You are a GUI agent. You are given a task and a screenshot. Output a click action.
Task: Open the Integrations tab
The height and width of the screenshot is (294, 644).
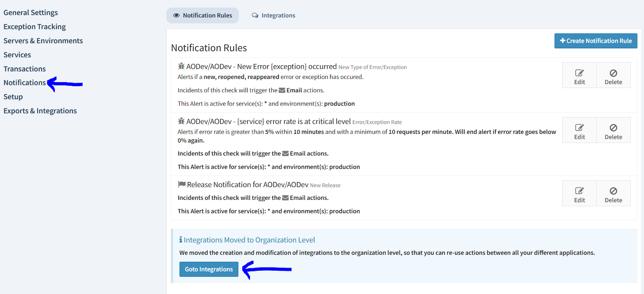click(274, 15)
